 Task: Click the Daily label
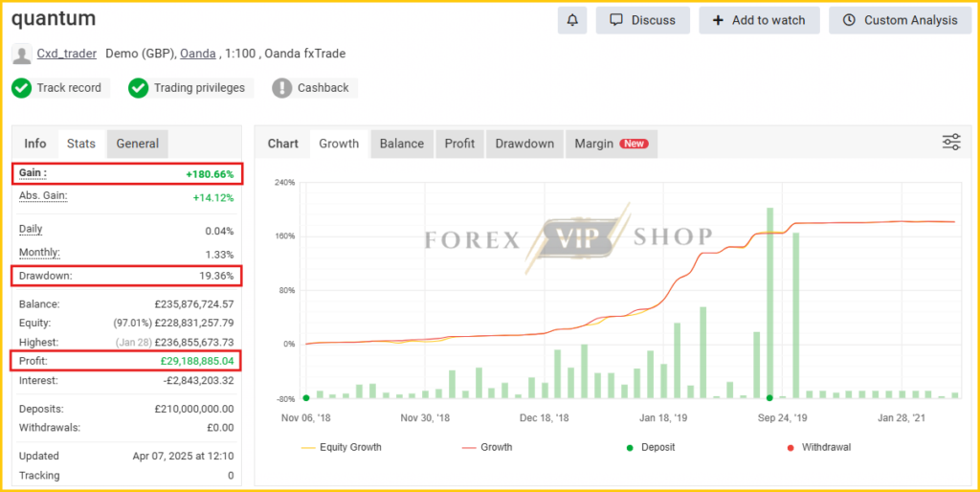point(31,229)
